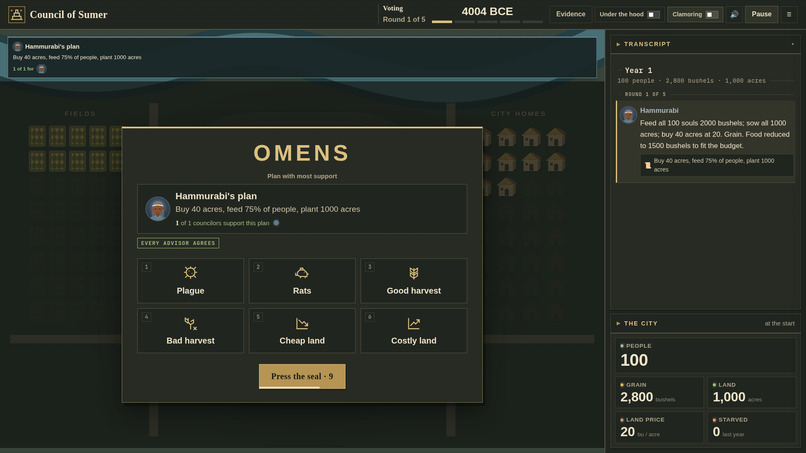
Task: Choose the Good harvest omen
Action: tap(414, 281)
